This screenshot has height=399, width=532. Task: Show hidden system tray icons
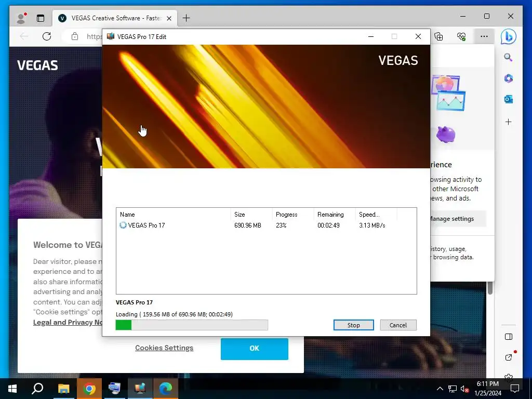coord(440,389)
